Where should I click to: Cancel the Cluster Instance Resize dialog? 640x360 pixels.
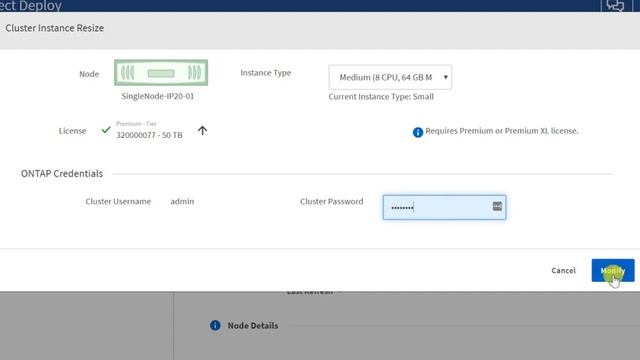click(563, 270)
